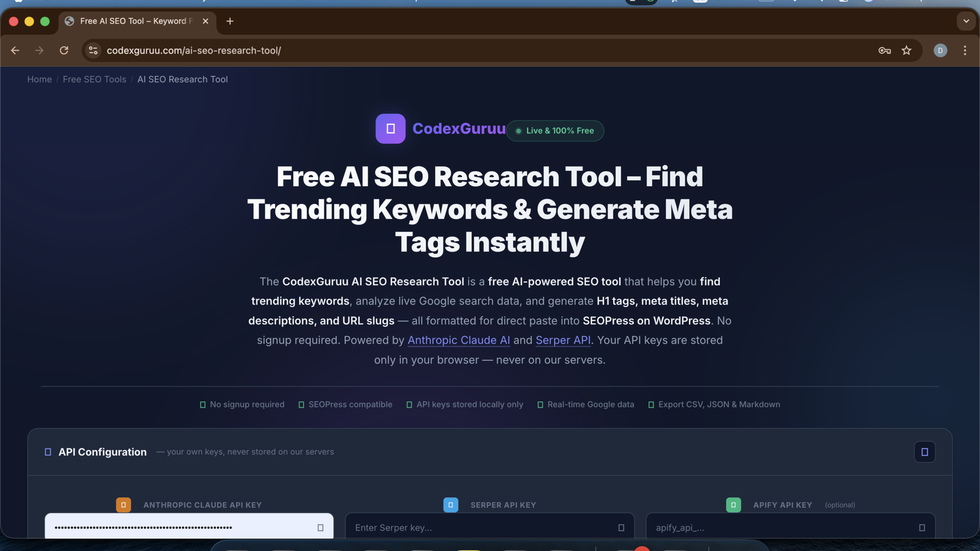Click the Live & 100% Free badge

click(x=555, y=131)
